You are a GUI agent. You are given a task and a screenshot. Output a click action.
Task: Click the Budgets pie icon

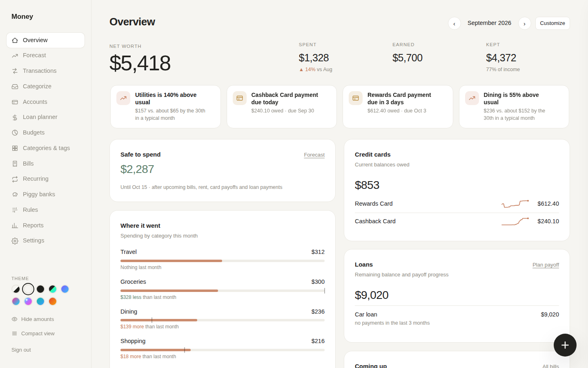[x=15, y=133]
